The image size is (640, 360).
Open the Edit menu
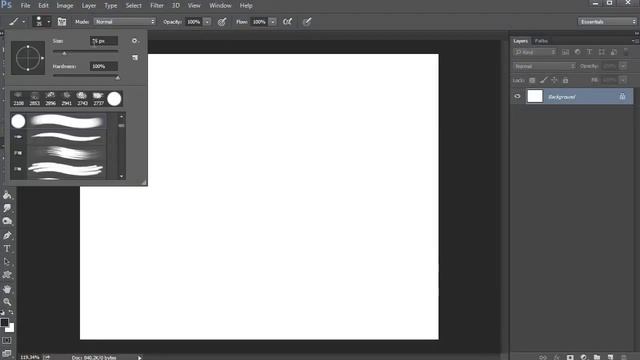[x=43, y=6]
